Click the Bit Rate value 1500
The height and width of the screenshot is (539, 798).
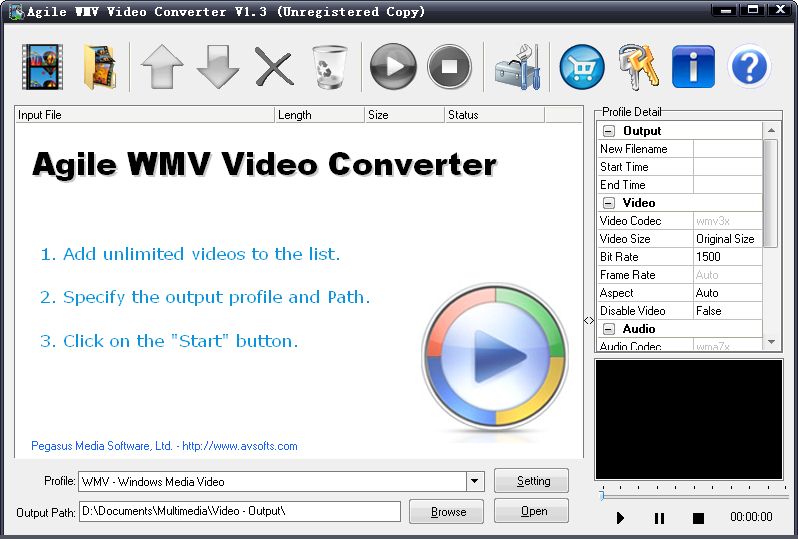[728, 257]
